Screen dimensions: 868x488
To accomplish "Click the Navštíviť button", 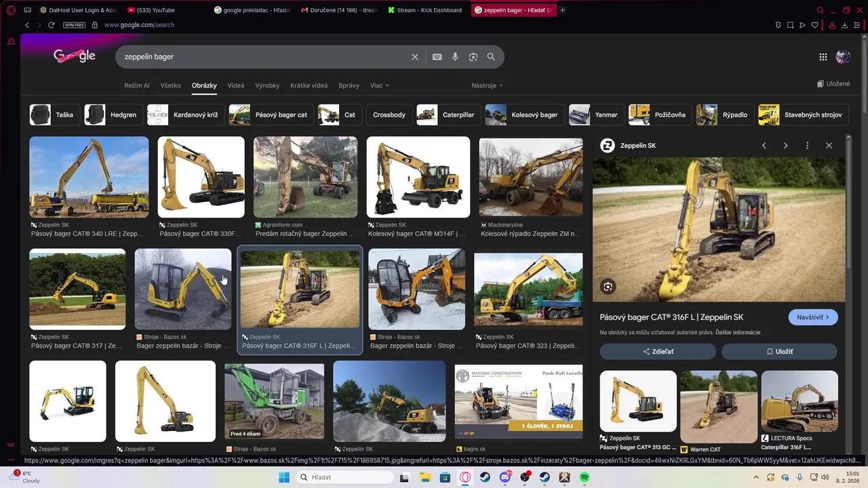I will 813,317.
